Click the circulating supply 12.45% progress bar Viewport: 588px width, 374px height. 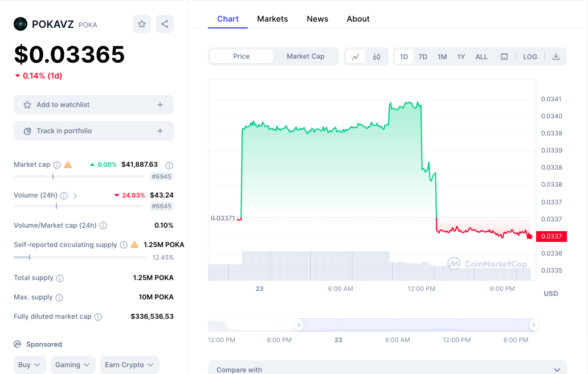80,257
